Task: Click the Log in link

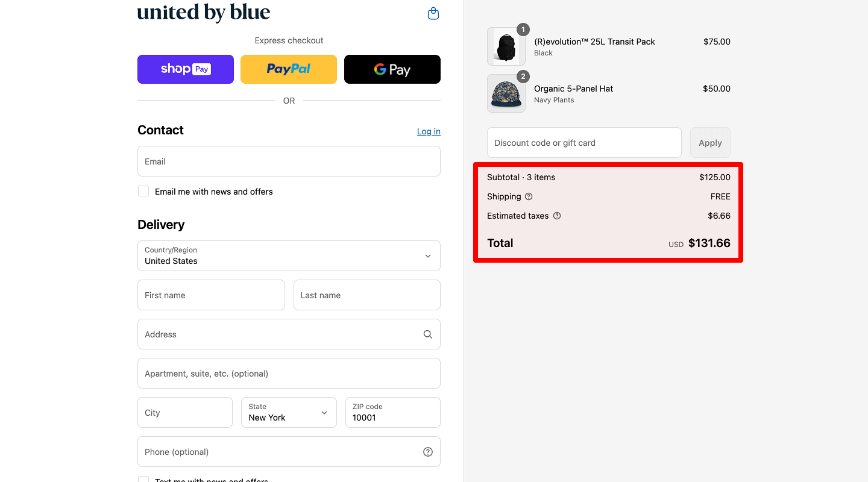Action: [428, 131]
